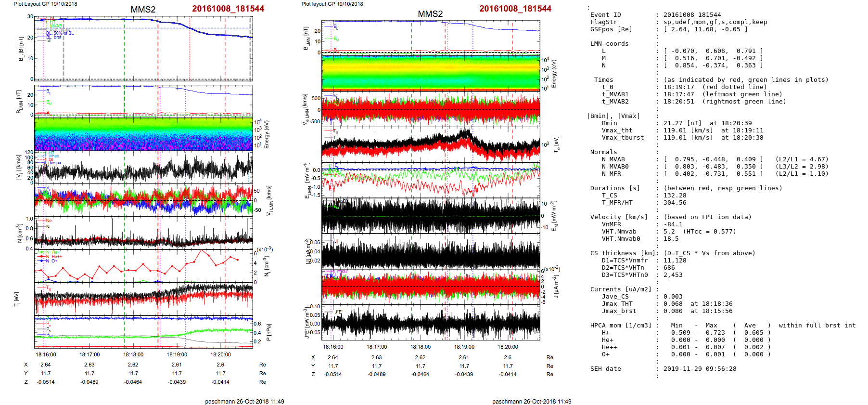Click the 18:16:00 time tick on the right plot
The image size is (868, 405).
[333, 347]
